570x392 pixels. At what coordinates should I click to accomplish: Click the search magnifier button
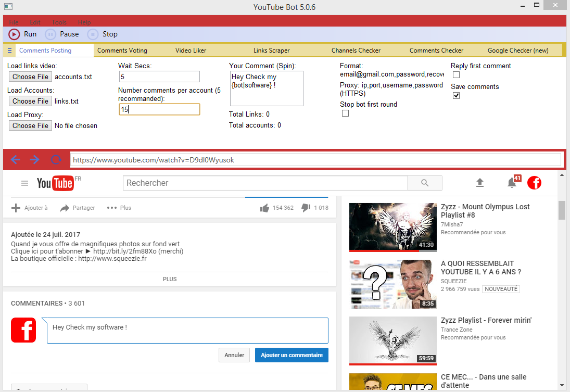(x=425, y=183)
